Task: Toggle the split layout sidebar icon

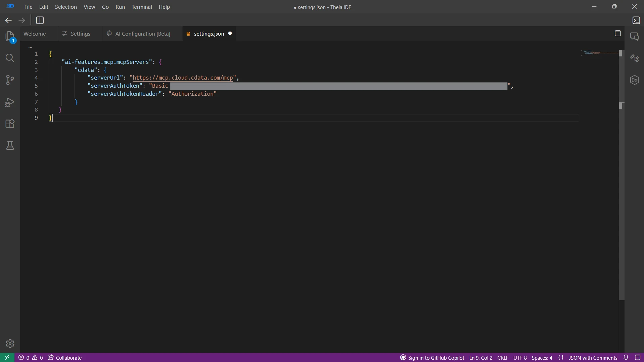Action: coord(40,20)
